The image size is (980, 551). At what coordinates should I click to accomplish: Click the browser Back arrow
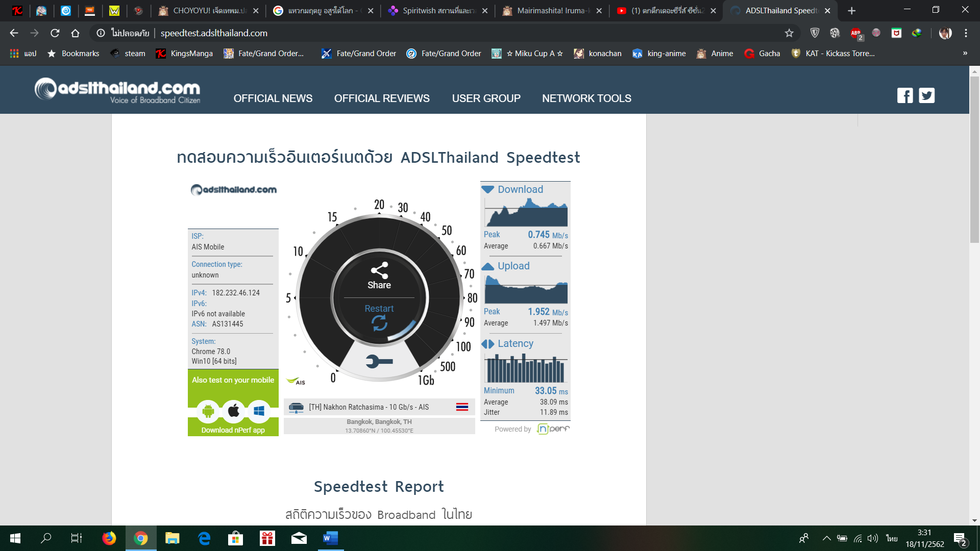(14, 33)
